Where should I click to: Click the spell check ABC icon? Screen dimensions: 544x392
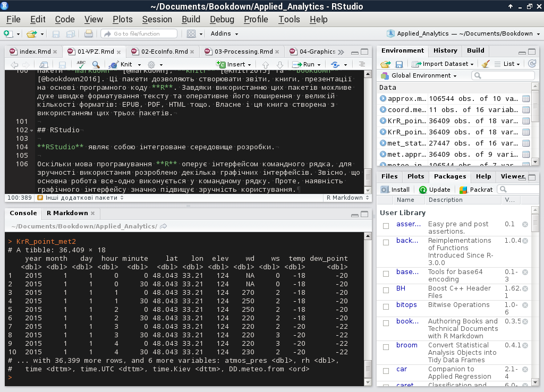[x=81, y=64]
